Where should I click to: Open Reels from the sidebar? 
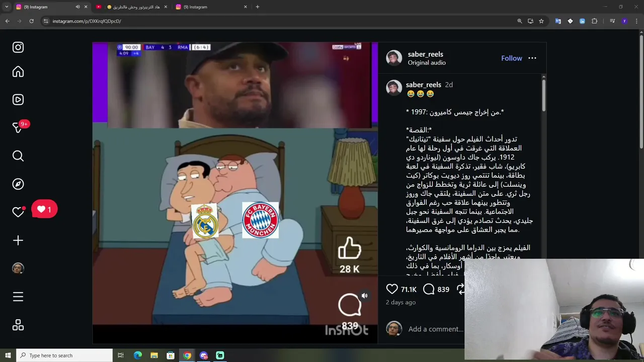[18, 100]
